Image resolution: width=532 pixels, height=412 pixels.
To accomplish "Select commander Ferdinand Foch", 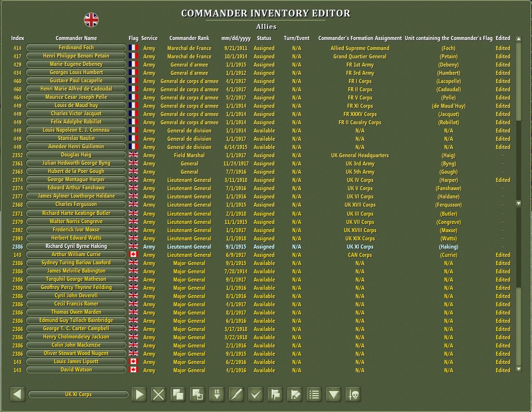I will (x=76, y=48).
